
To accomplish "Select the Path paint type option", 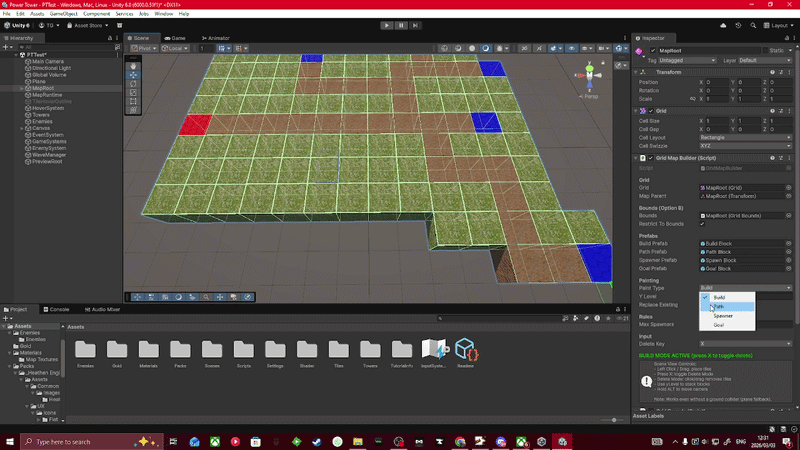I will pyautogui.click(x=727, y=307).
